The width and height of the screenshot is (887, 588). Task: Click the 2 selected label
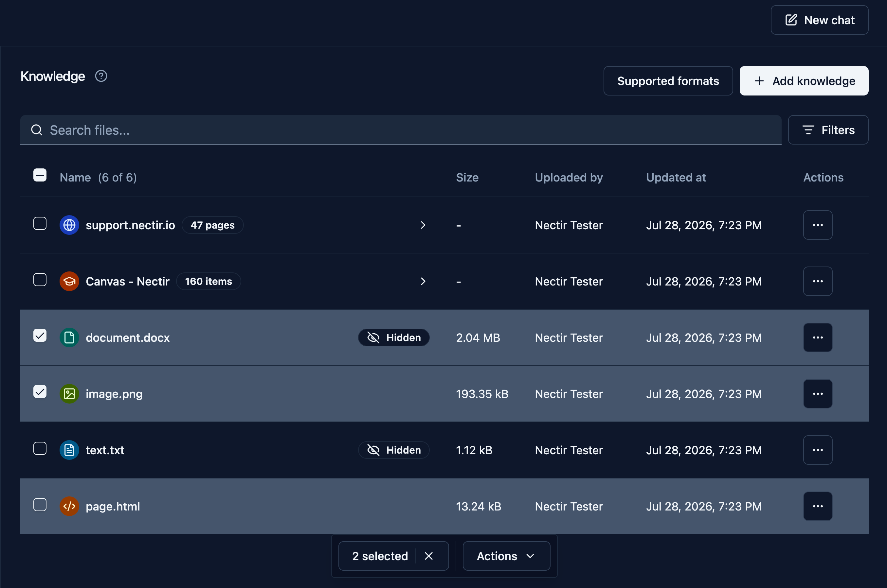[380, 556]
